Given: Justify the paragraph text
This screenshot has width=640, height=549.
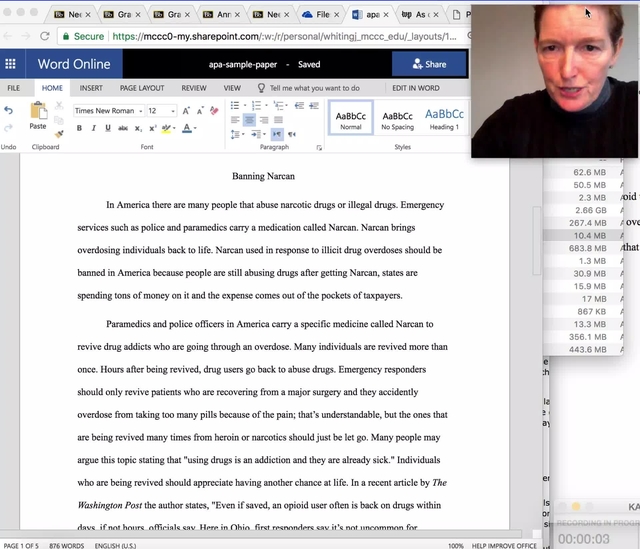Looking at the screenshot, I should (x=278, y=120).
